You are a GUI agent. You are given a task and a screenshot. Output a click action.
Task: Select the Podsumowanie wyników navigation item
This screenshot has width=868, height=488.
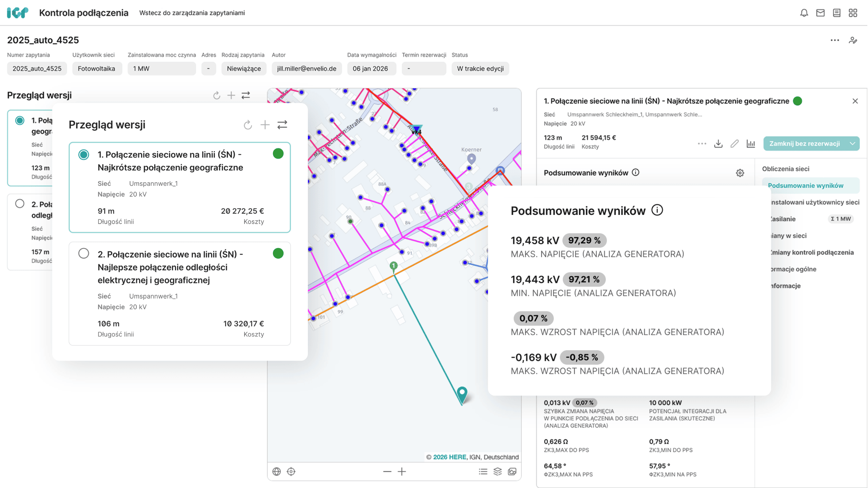point(806,185)
